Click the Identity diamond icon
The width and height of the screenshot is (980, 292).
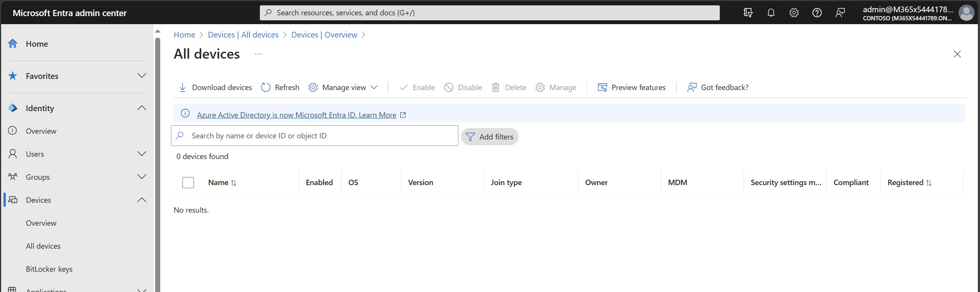coord(13,108)
